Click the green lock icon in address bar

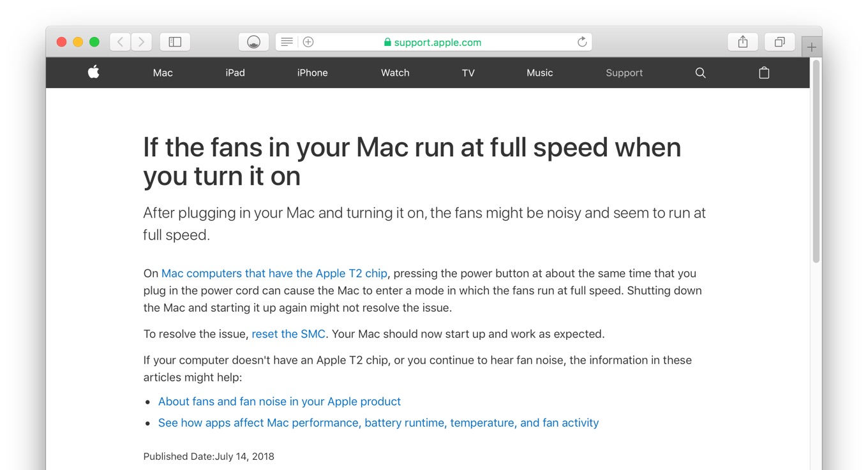coord(387,42)
